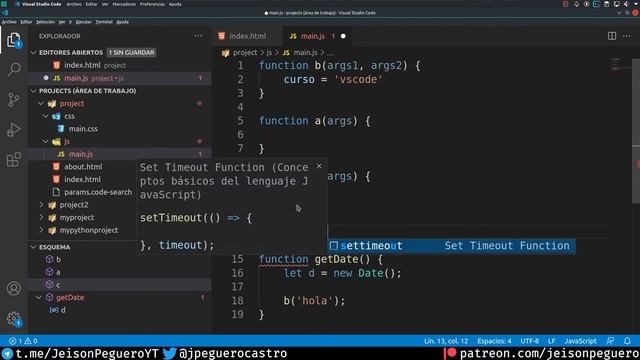Click the editor vertical scrollbar
This screenshot has width=640, height=360.
pyautogui.click(x=636, y=131)
